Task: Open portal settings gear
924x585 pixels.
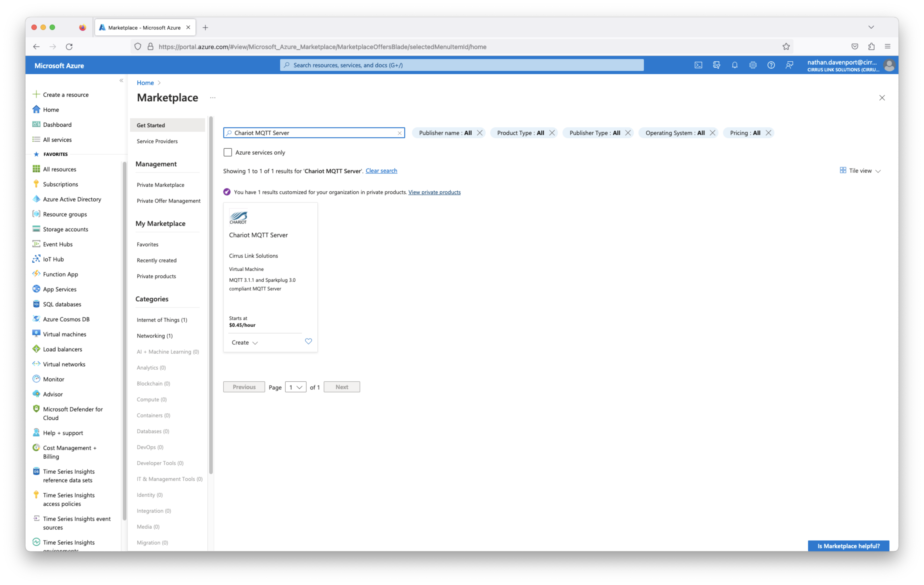Action: point(753,65)
